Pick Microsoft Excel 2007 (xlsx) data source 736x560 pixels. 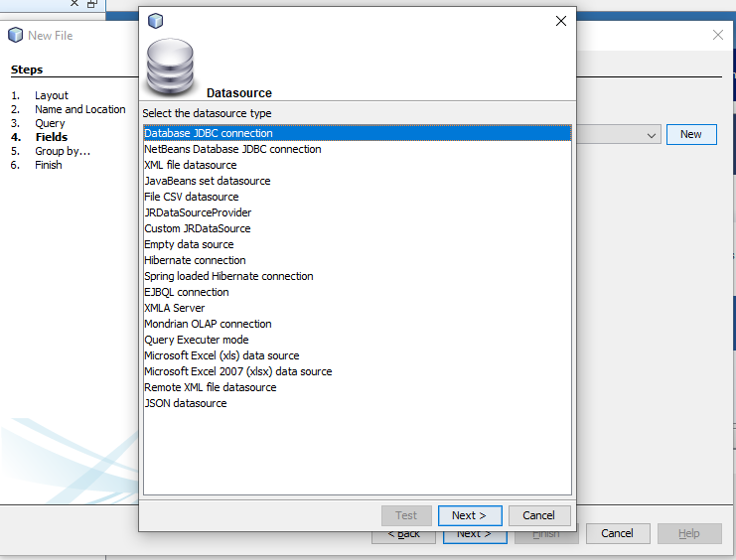358,371
